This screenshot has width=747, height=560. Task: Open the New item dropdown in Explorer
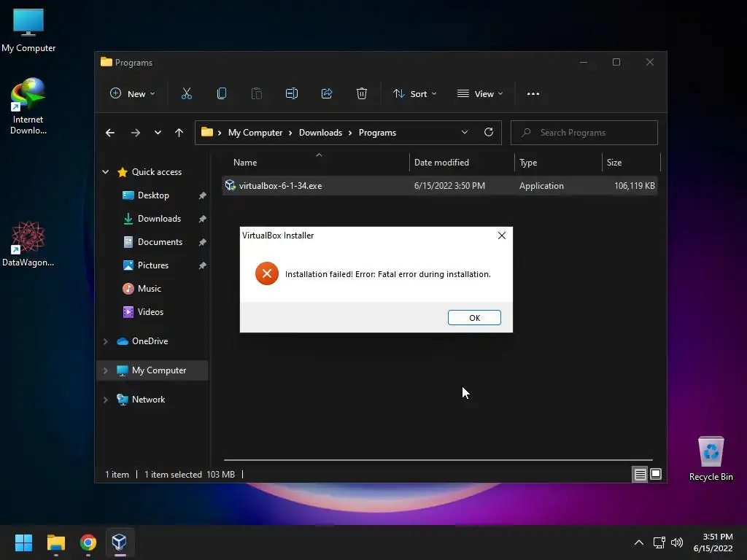pyautogui.click(x=133, y=94)
